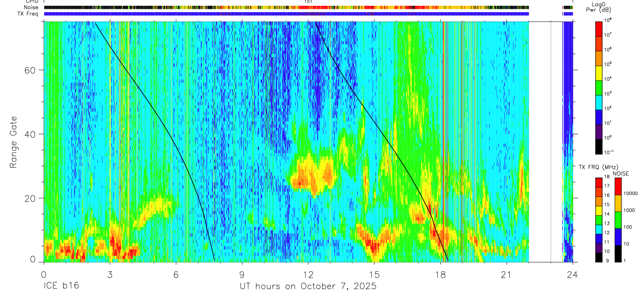The image size is (644, 297).
Task: Select the blue 11–12 MHz swatch in TX FRQ colorbar
Action: (x=599, y=238)
